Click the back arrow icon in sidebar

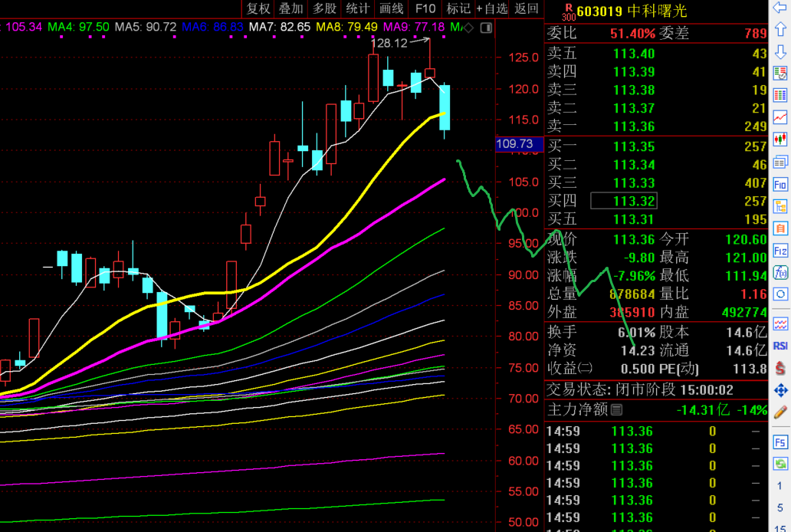[780, 8]
